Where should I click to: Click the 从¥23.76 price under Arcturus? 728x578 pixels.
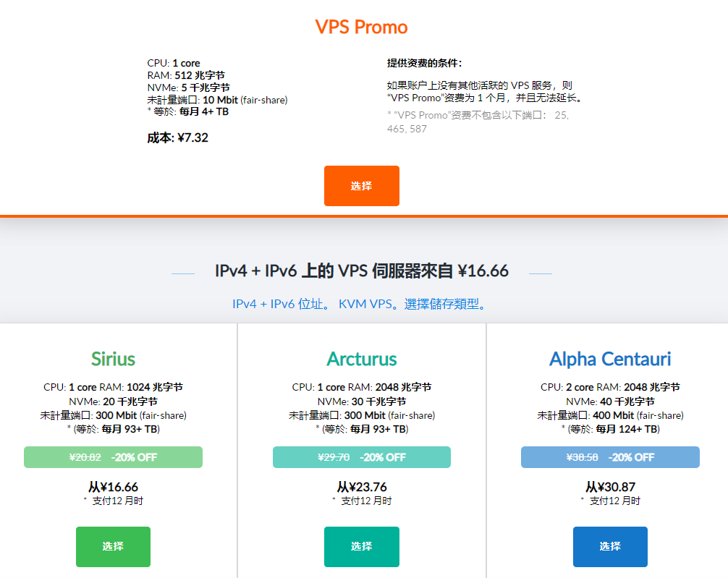pyautogui.click(x=361, y=487)
